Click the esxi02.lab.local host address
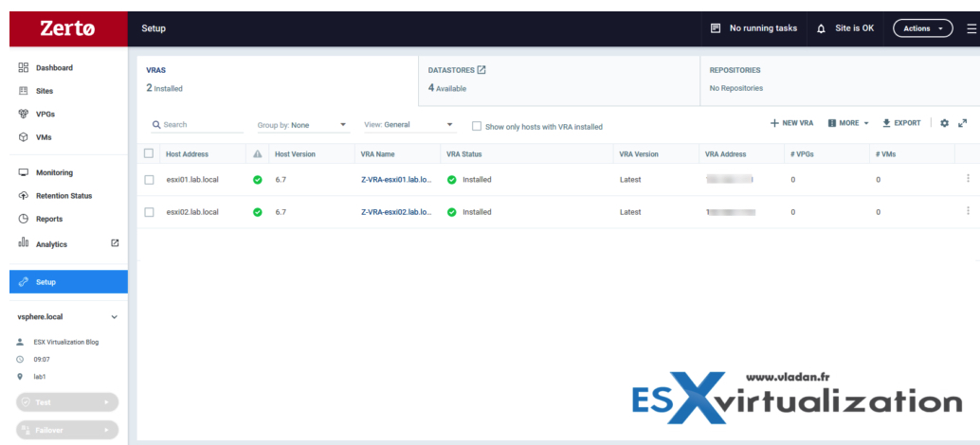This screenshot has height=445, width=980. pos(192,212)
